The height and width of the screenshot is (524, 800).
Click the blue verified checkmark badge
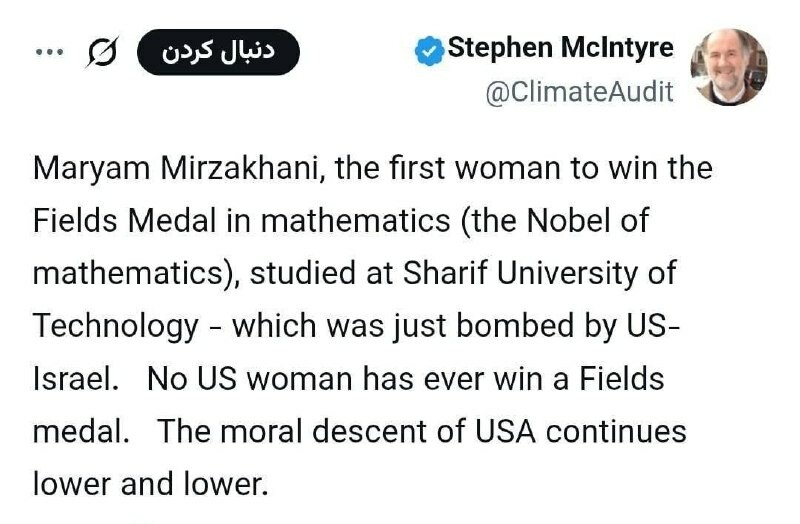click(429, 50)
